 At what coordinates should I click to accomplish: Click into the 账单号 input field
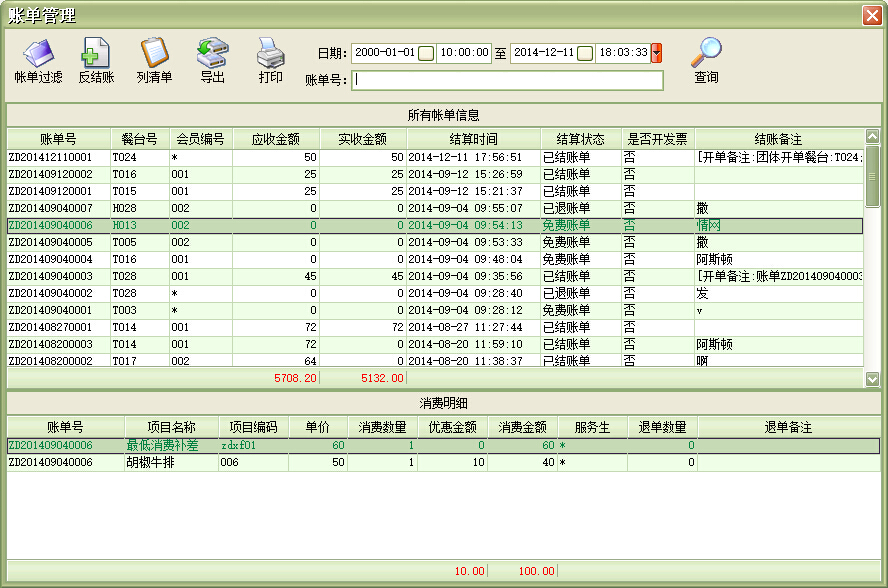tap(507, 80)
